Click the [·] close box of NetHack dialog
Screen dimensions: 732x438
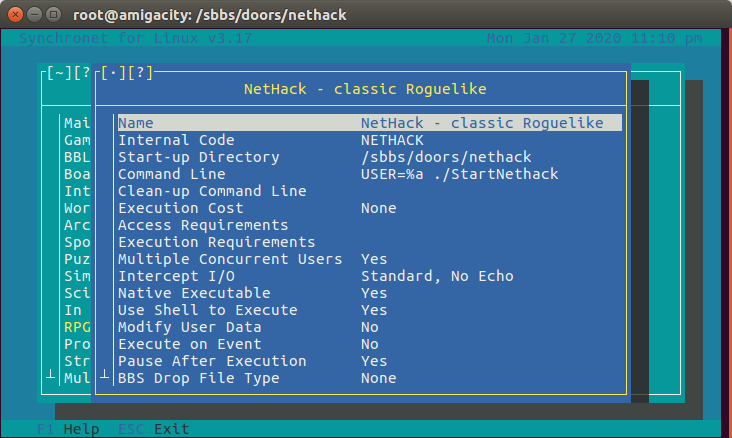pos(113,73)
